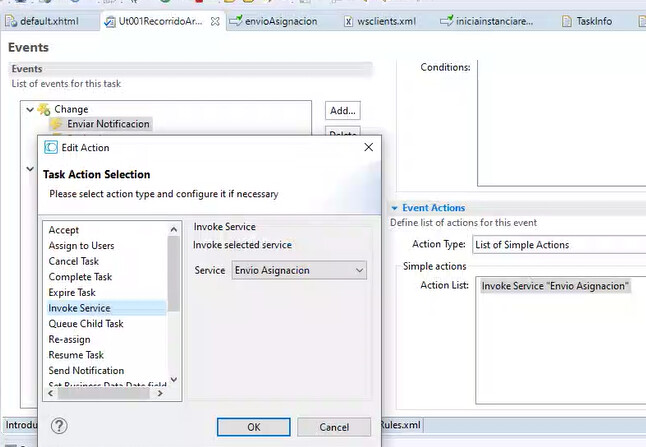Click the action list scroll right arrow
Screen dimensions: 646x447
click(x=160, y=393)
